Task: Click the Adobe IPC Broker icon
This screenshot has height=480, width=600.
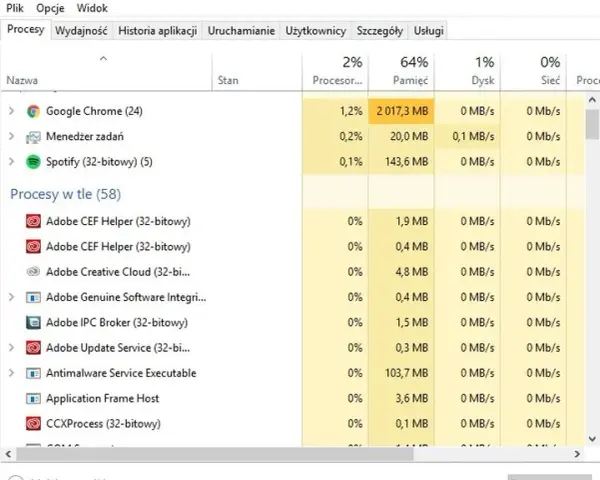Action: point(33,322)
